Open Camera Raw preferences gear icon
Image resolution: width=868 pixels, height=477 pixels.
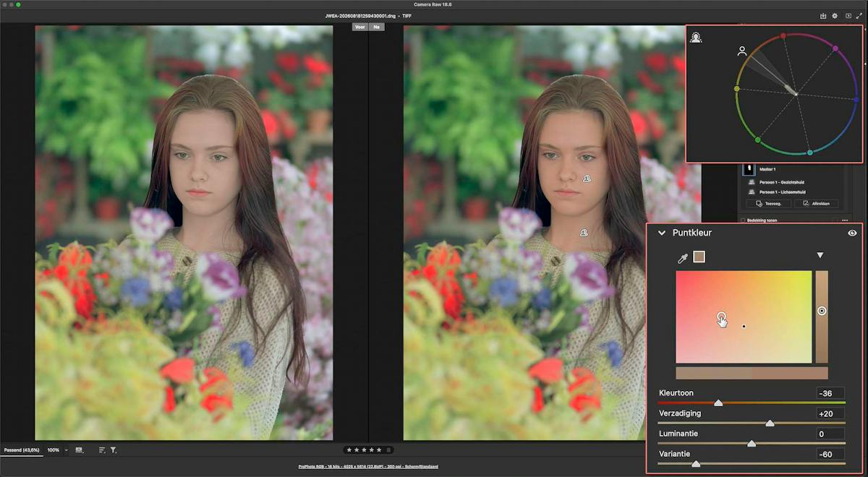pyautogui.click(x=835, y=15)
